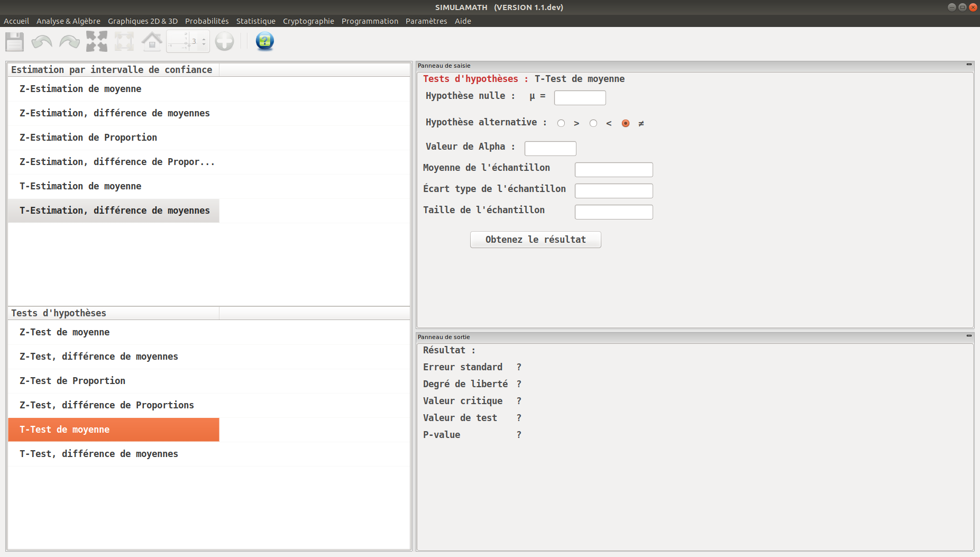980x557 pixels.
Task: Open the Graphiques 2D & 3D menu
Action: click(x=143, y=21)
